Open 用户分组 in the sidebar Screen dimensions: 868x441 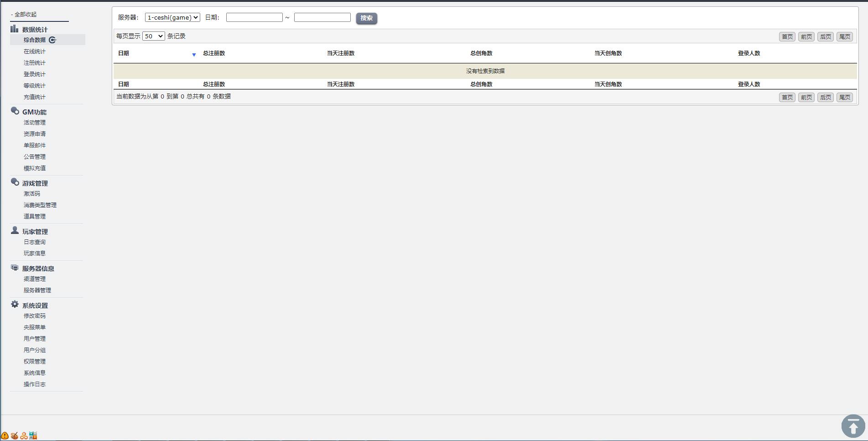[x=35, y=350]
